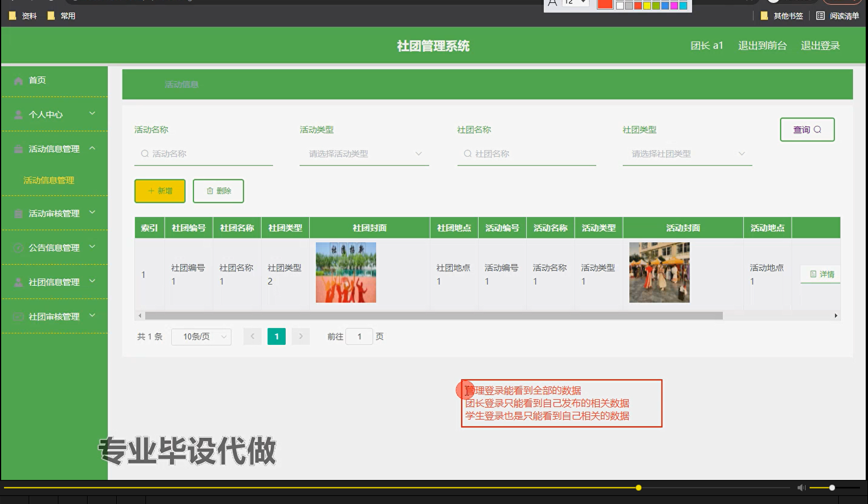The image size is (868, 504).
Task: Click the 个人中心 person icon
Action: pyautogui.click(x=18, y=114)
